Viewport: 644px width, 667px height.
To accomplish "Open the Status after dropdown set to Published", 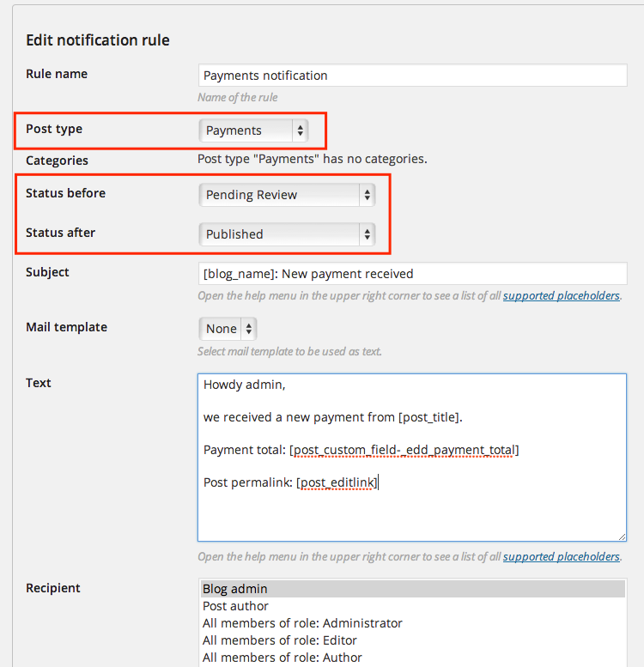I will pyautogui.click(x=287, y=234).
